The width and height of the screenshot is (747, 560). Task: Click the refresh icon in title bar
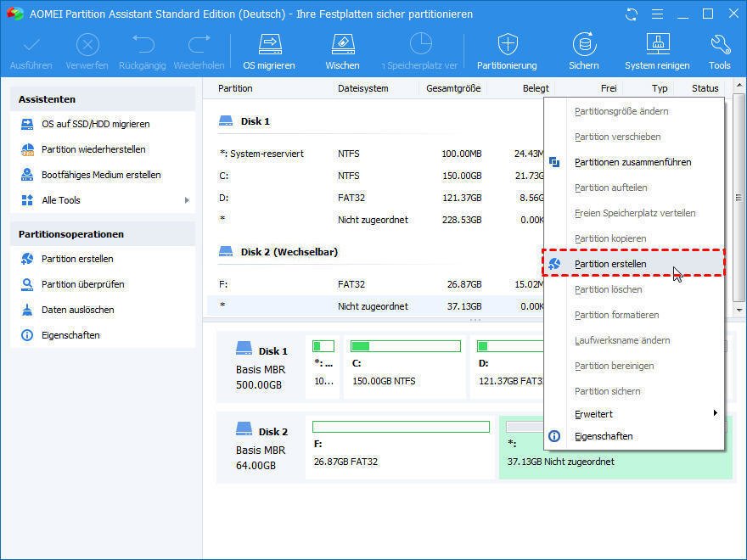pos(632,14)
